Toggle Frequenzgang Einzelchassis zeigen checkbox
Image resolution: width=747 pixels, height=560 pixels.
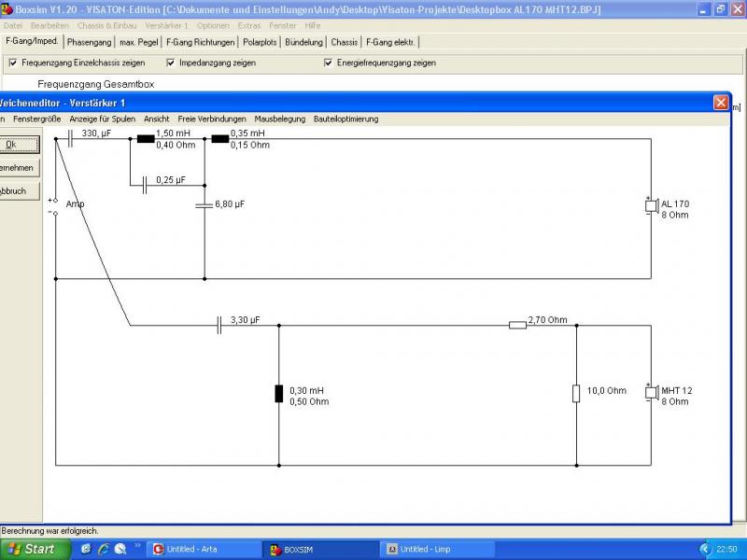(x=13, y=63)
